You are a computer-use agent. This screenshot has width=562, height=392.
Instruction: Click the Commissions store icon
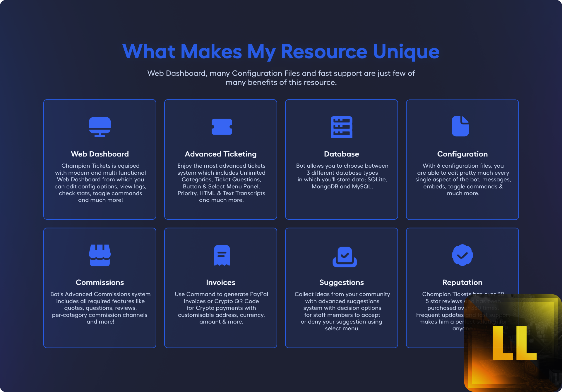pyautogui.click(x=100, y=255)
